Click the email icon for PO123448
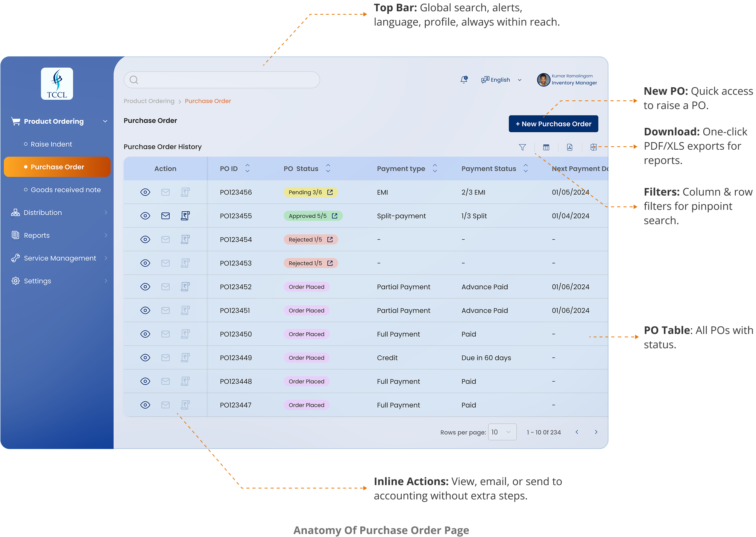The width and height of the screenshot is (756, 537). (165, 381)
